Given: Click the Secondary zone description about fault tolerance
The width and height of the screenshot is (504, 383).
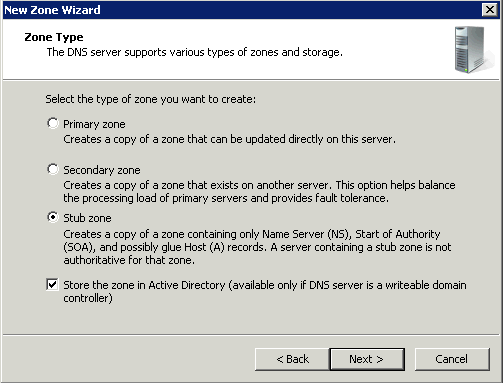Looking at the screenshot, I should click(259, 191).
